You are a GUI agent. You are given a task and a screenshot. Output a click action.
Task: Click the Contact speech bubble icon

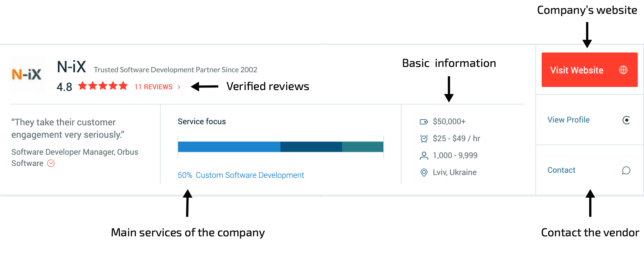coord(626,171)
